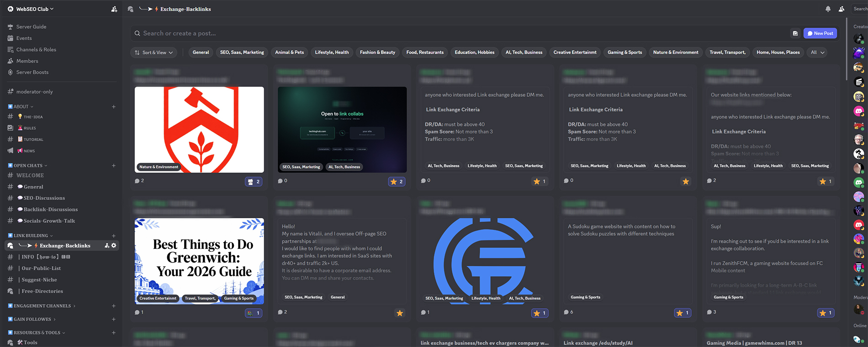
Task: Click magnifier icon in post search bar
Action: [137, 33]
